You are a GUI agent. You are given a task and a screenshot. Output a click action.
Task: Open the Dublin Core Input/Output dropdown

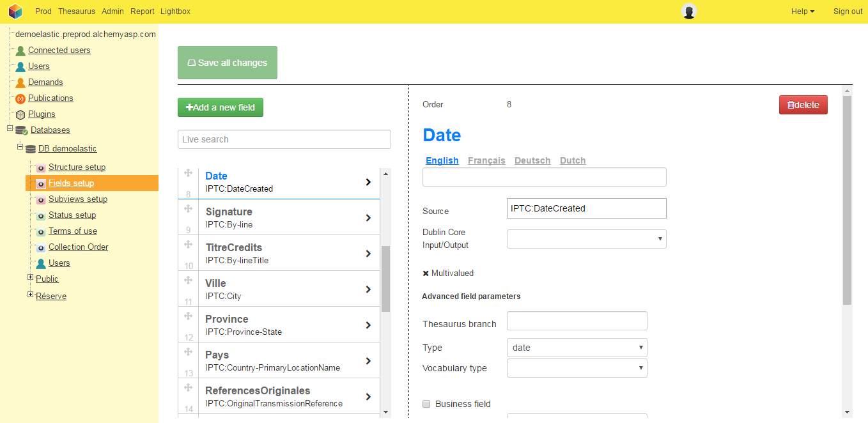586,239
